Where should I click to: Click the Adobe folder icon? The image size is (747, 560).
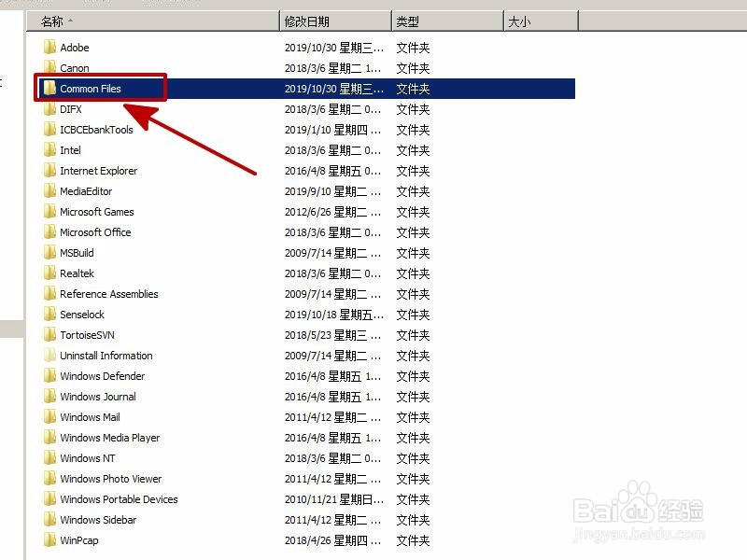click(x=51, y=48)
